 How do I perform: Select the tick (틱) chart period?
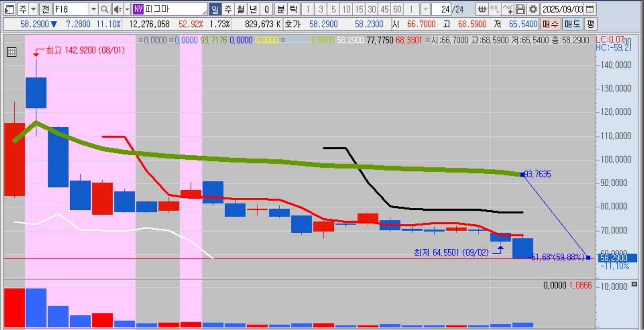[x=293, y=9]
